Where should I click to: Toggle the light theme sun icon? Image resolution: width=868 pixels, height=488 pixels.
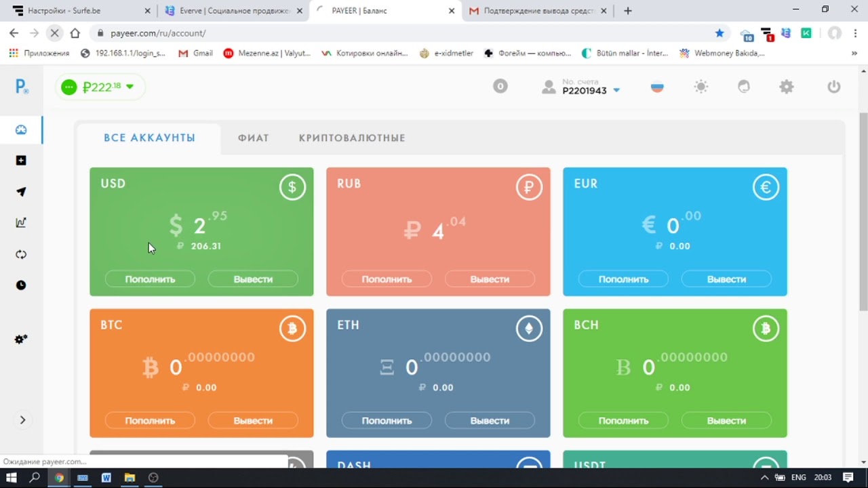[701, 87]
